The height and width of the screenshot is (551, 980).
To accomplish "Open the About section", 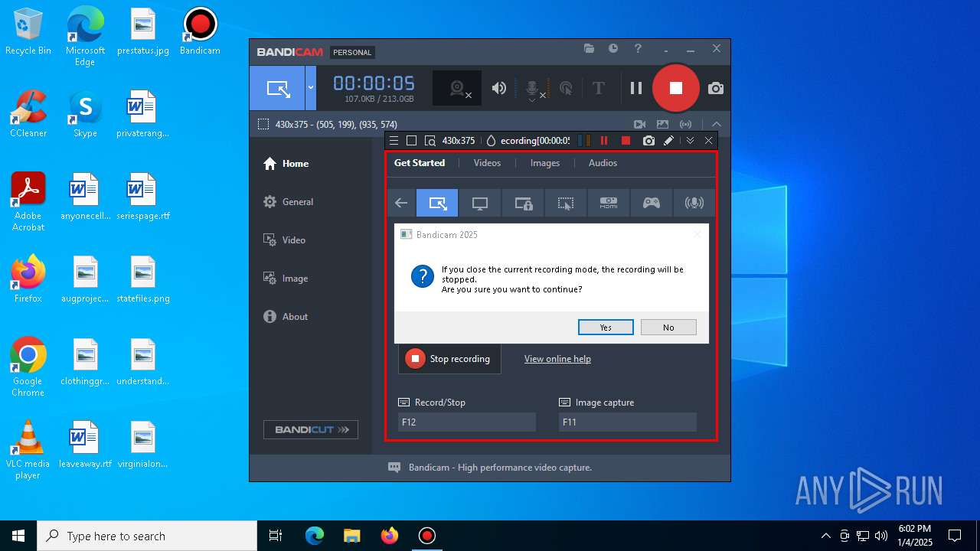I will 286,317.
